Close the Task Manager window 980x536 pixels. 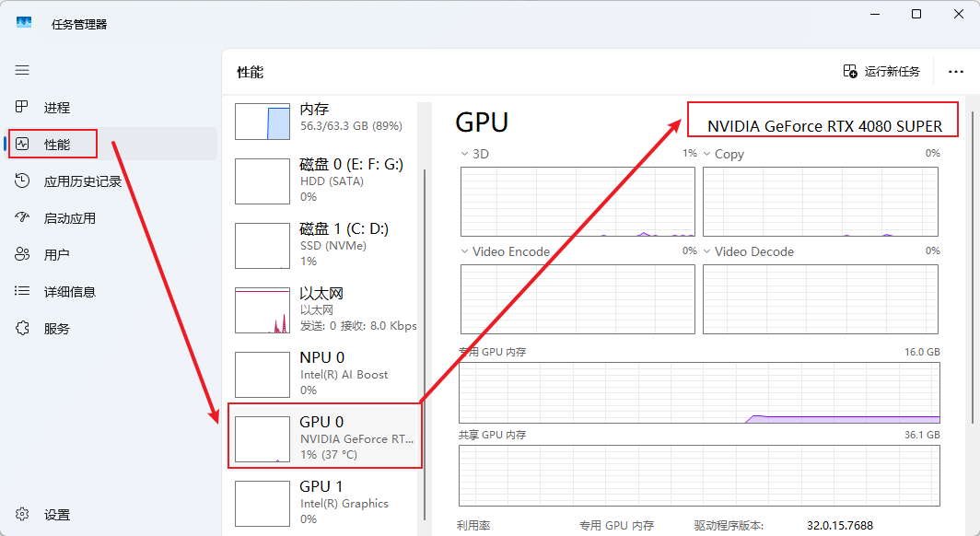tap(958, 14)
